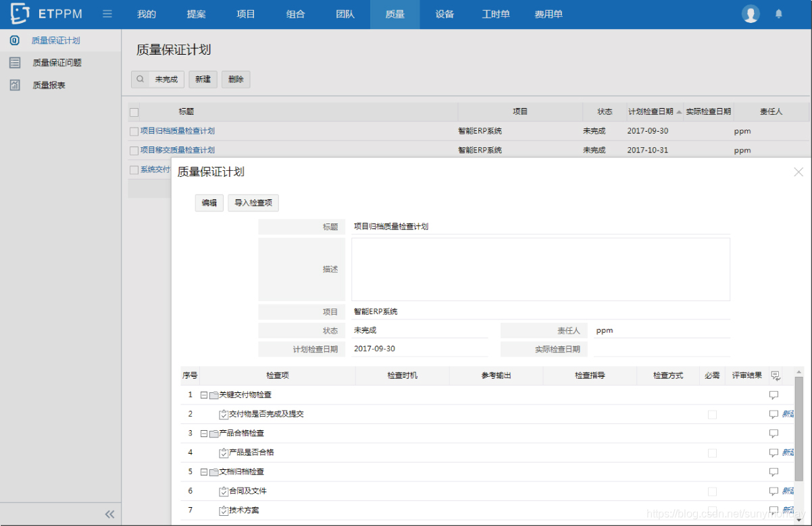This screenshot has width=812, height=526.
Task: Click the 未完成 filter search field
Action: click(x=166, y=79)
